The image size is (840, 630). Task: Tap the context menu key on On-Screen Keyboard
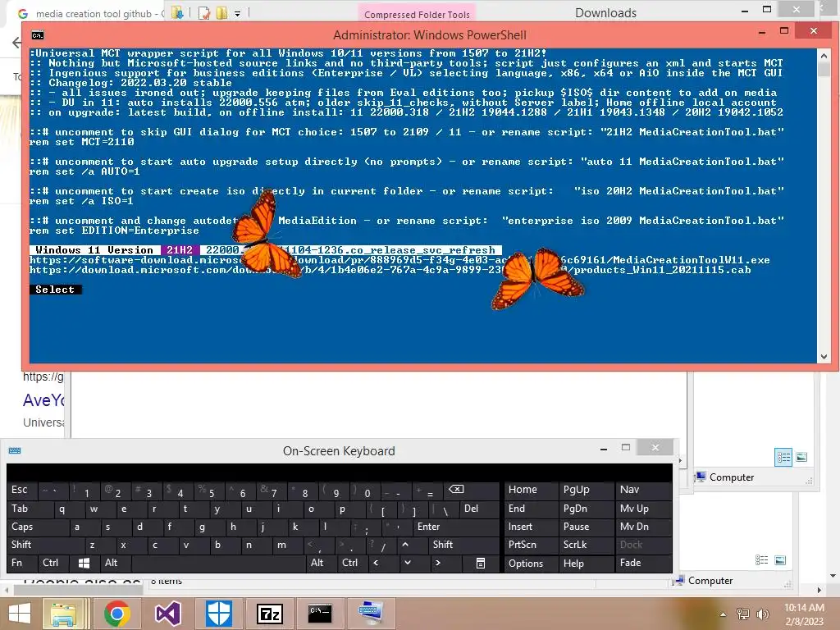tap(481, 563)
